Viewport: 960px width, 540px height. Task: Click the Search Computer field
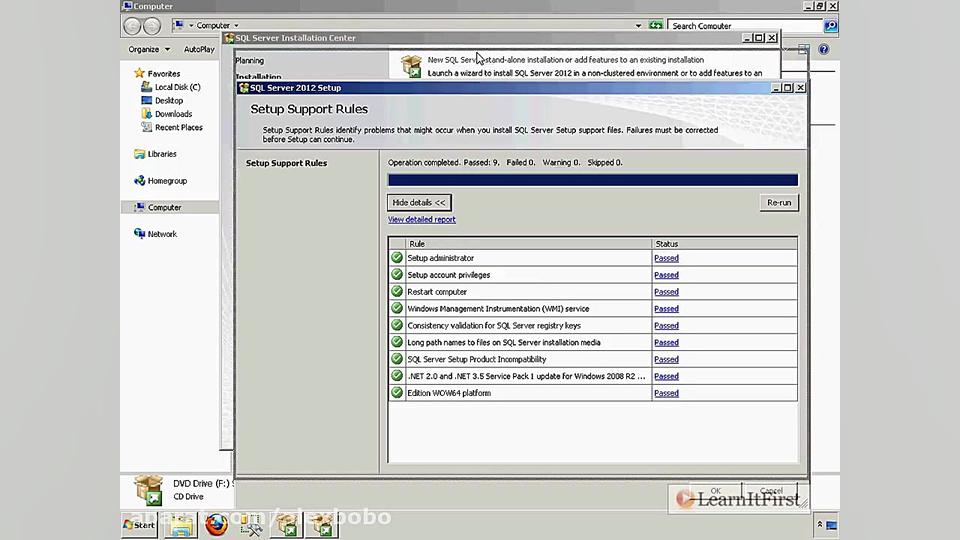click(x=745, y=26)
